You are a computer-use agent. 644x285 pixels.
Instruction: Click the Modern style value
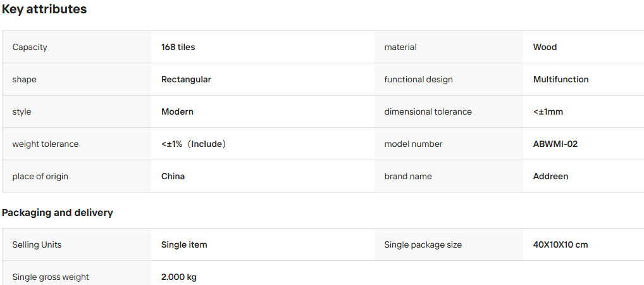point(177,111)
